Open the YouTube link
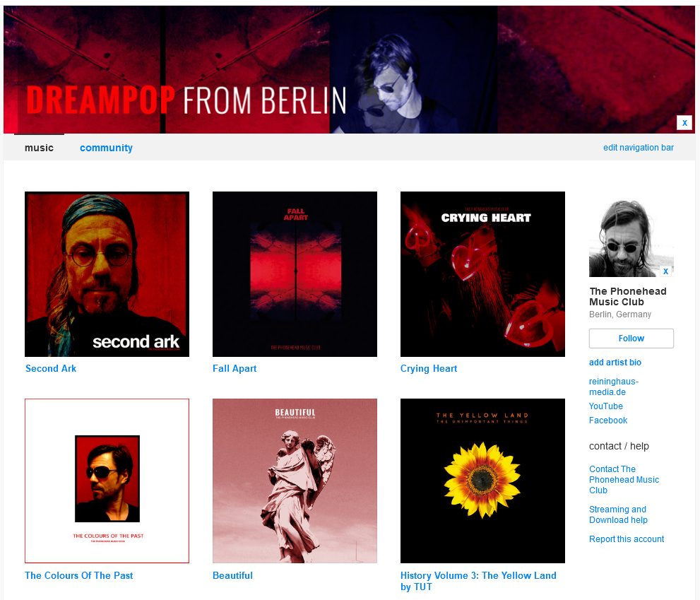 pyautogui.click(x=606, y=406)
